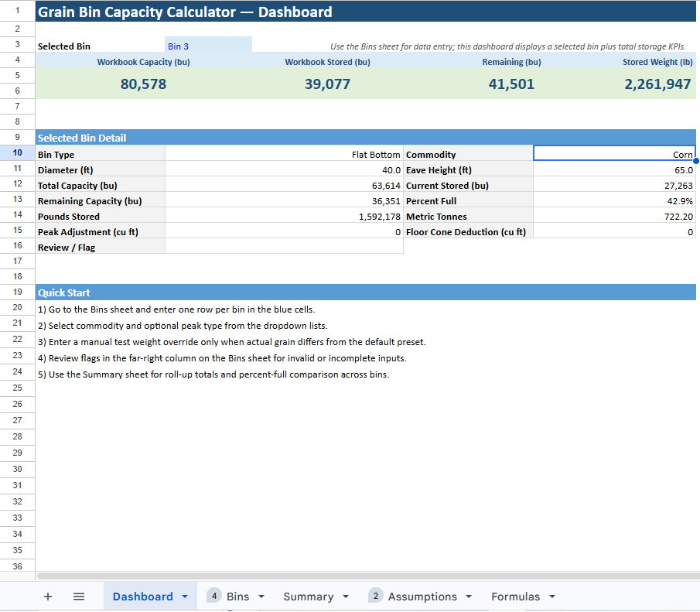The height and width of the screenshot is (612, 700).
Task: Open the all sheets list icon
Action: [x=77, y=596]
